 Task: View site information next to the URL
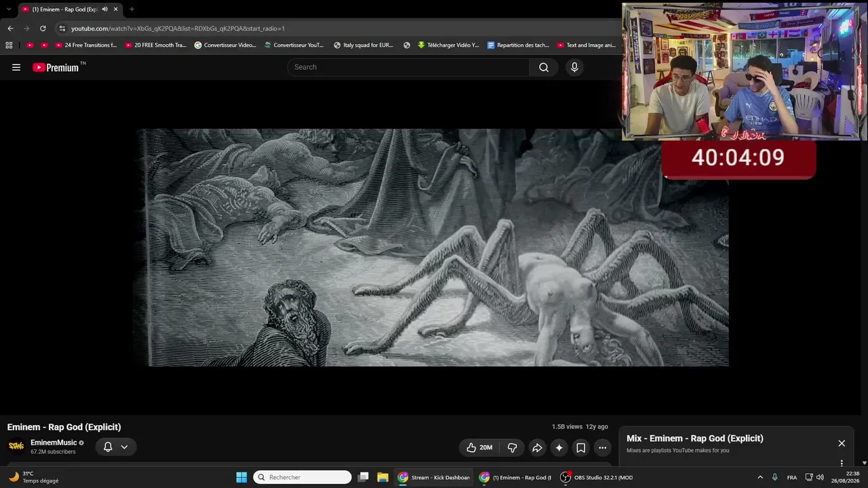(62, 28)
